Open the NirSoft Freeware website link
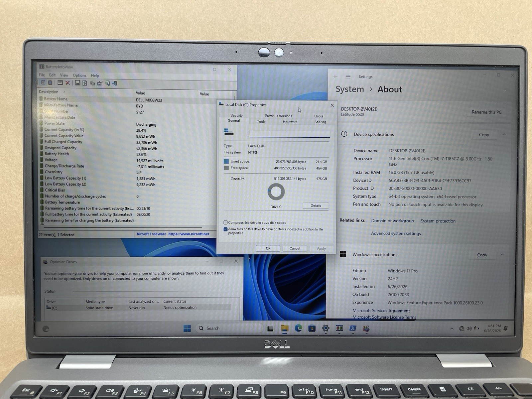This screenshot has height=399, width=532. pos(173,234)
